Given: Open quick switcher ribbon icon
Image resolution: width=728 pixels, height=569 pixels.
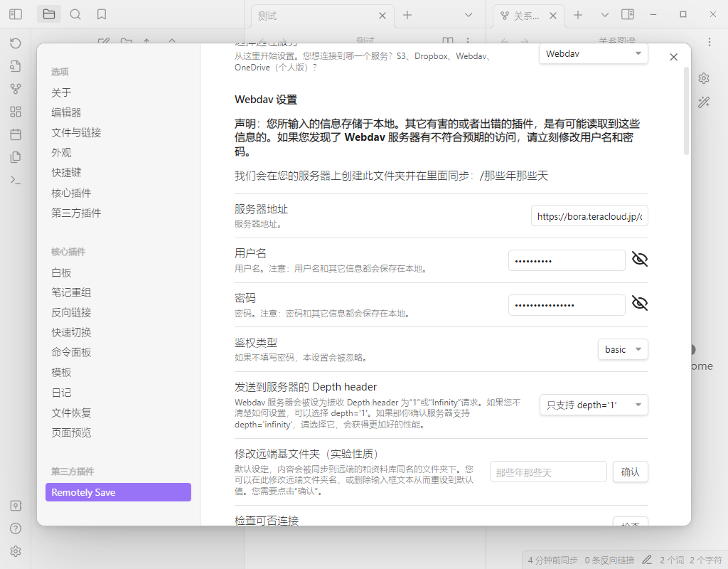Looking at the screenshot, I should coord(16,66).
